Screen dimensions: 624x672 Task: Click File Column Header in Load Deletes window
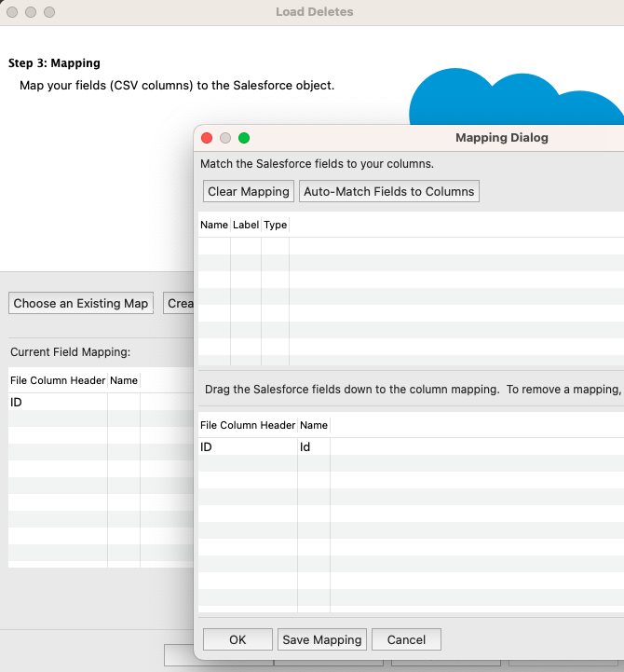point(58,380)
